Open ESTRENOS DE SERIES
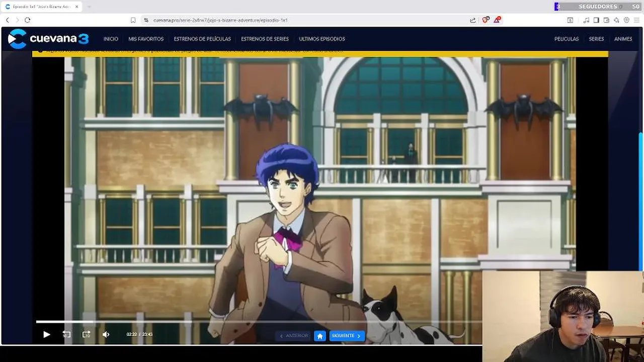The height and width of the screenshot is (362, 644). 265,39
